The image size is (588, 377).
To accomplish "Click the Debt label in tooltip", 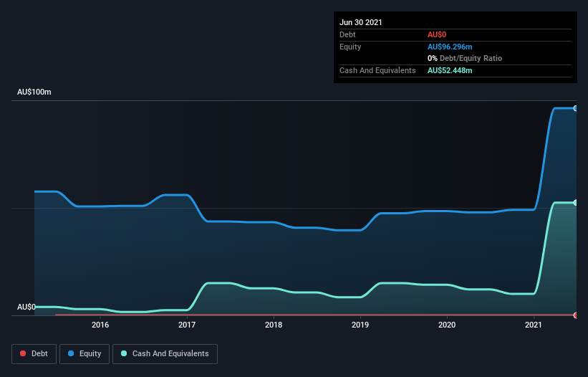I will click(347, 34).
